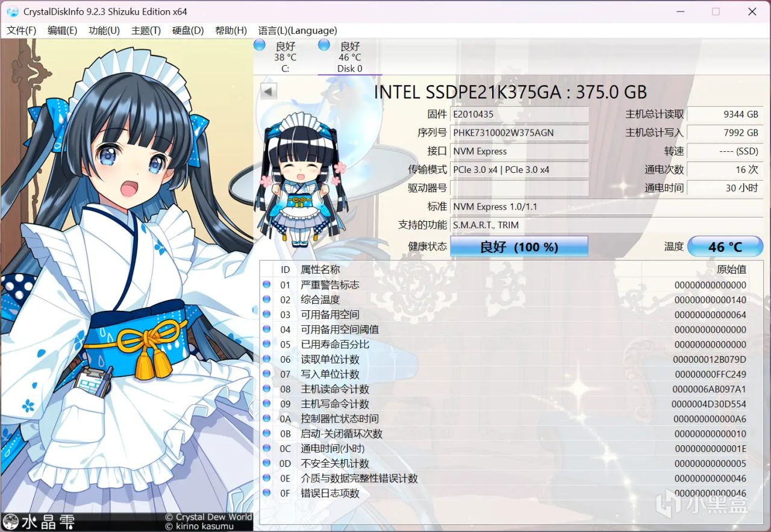
Task: Open the 帮助(H) menu
Action: [x=231, y=31]
